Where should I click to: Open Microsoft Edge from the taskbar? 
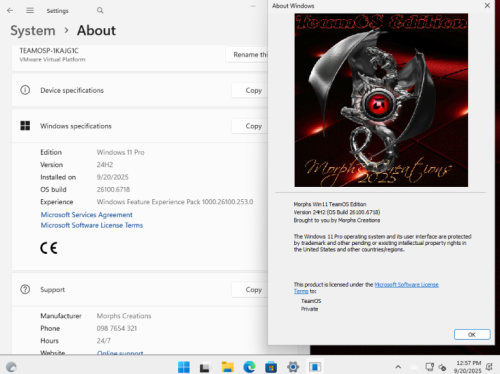[x=249, y=367]
